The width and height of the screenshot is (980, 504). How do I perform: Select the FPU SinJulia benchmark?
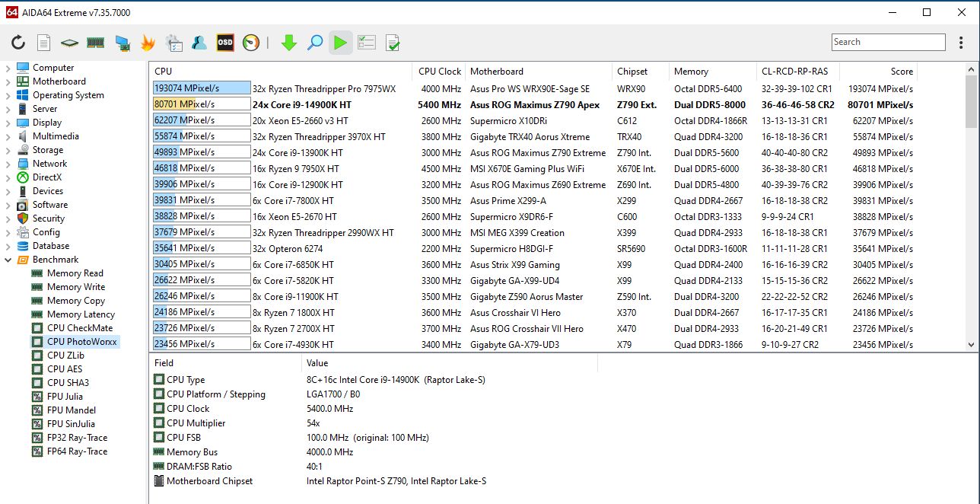pyautogui.click(x=71, y=424)
